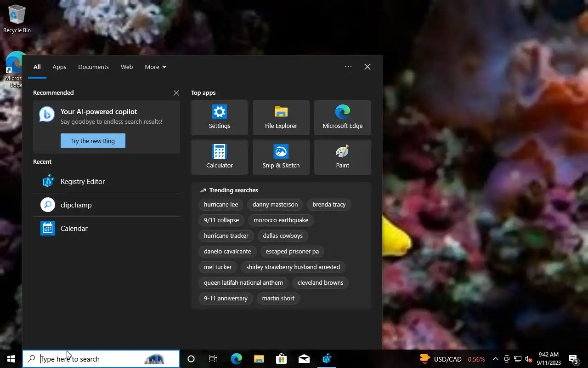Open the USD/CAD news and interests widget
Viewport: 588px width, 368px height.
[452, 359]
